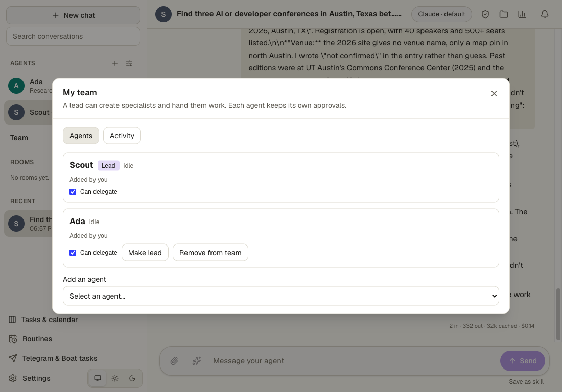Switch to light theme sun icon

[x=115, y=378]
